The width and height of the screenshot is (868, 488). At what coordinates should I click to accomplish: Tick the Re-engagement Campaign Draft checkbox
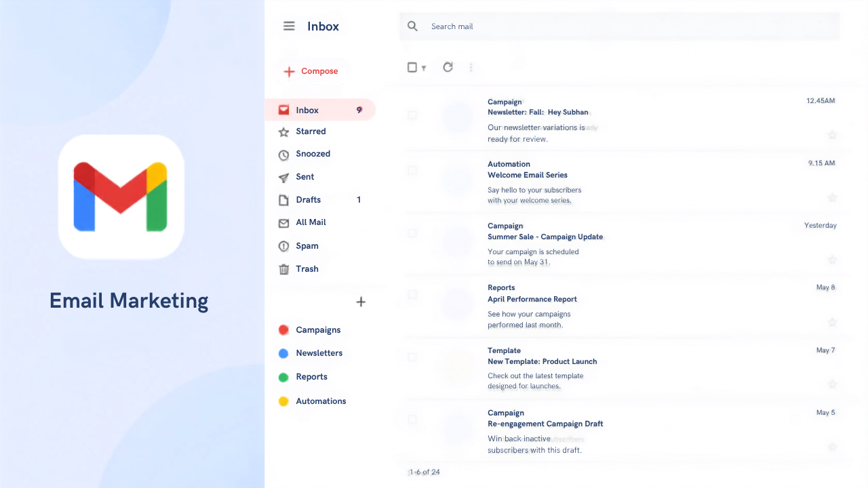tap(412, 420)
